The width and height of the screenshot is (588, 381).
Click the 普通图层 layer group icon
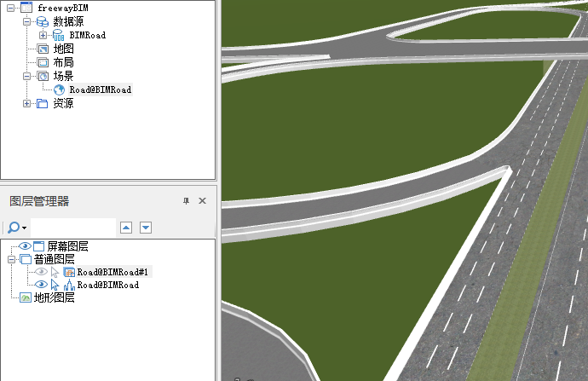point(26,259)
